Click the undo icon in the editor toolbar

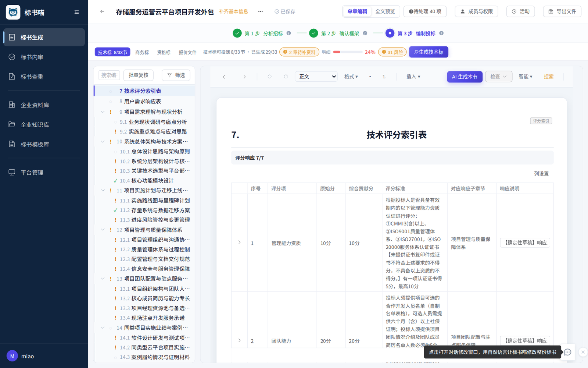click(x=269, y=77)
